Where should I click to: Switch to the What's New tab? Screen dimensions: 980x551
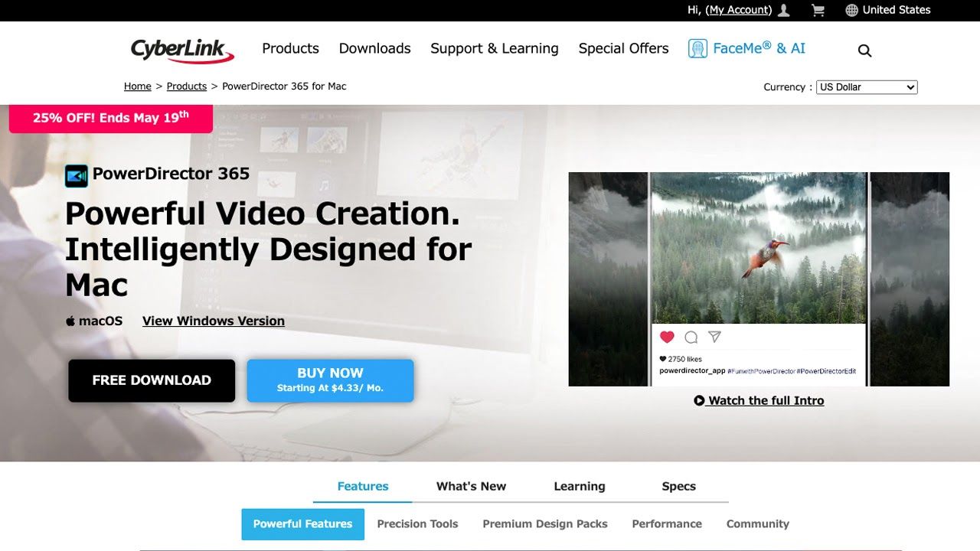[x=470, y=486]
